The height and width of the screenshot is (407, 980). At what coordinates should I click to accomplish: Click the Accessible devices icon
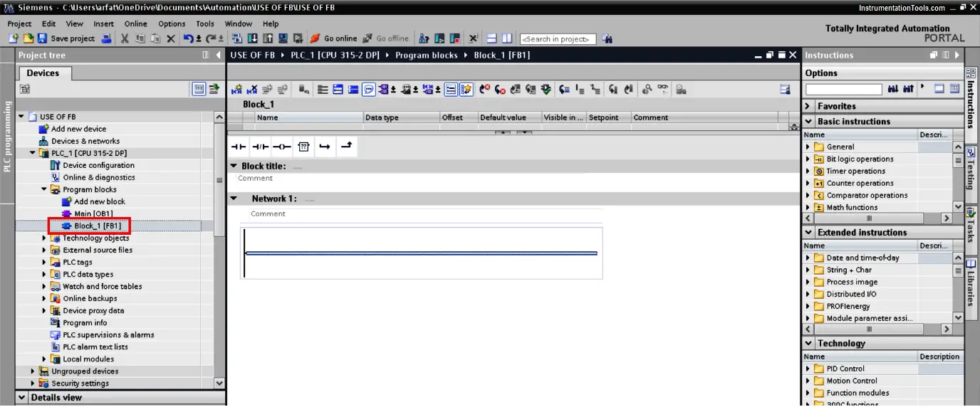[424, 38]
